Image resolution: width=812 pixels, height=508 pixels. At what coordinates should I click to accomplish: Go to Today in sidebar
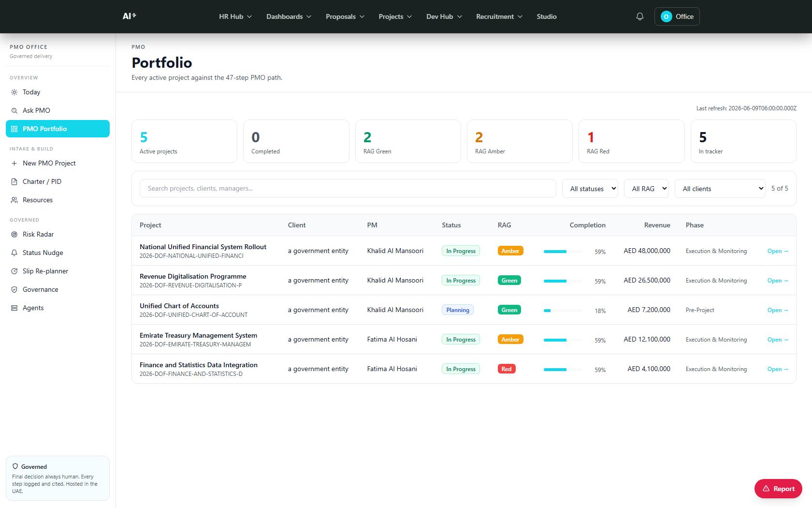tap(58, 92)
